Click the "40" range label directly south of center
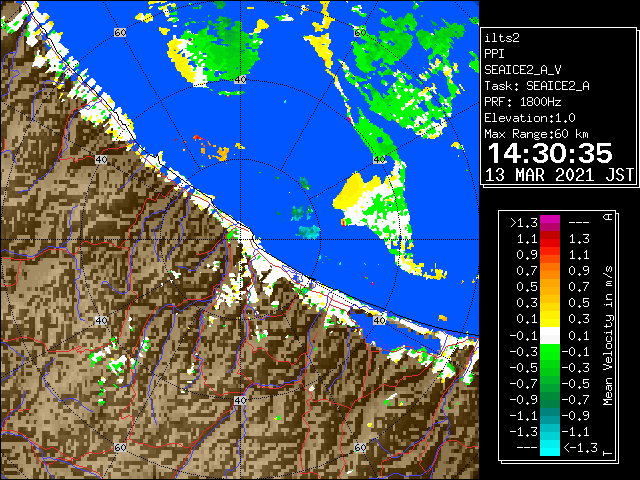The image size is (640, 480). (240, 400)
